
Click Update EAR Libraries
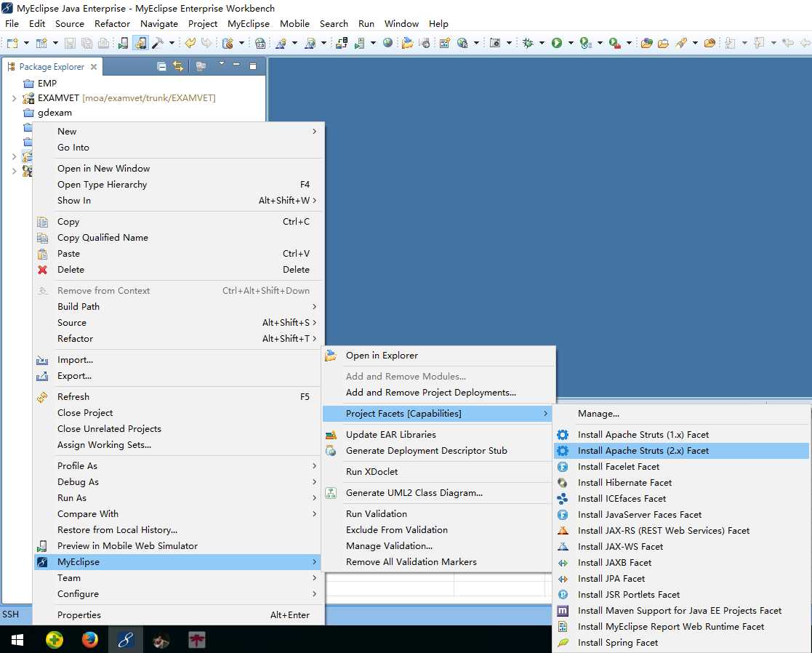(438, 434)
